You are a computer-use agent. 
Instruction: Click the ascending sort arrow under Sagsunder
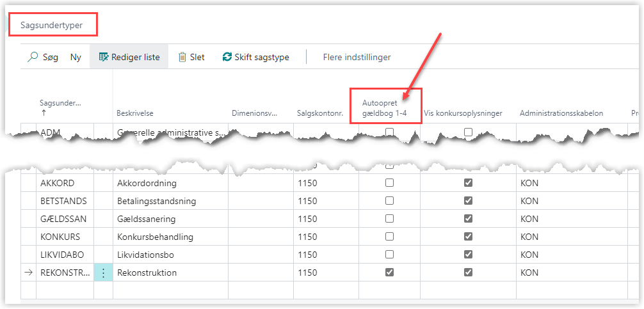(x=43, y=113)
